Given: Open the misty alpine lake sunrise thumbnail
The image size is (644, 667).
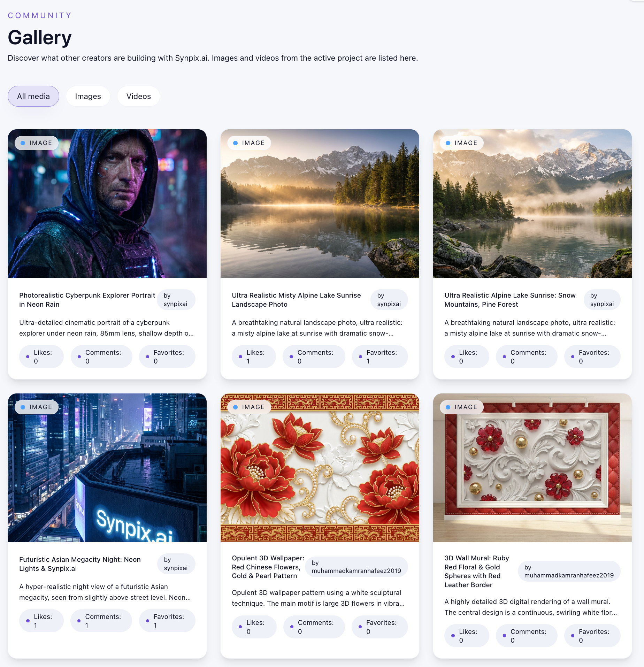Looking at the screenshot, I should click(320, 204).
